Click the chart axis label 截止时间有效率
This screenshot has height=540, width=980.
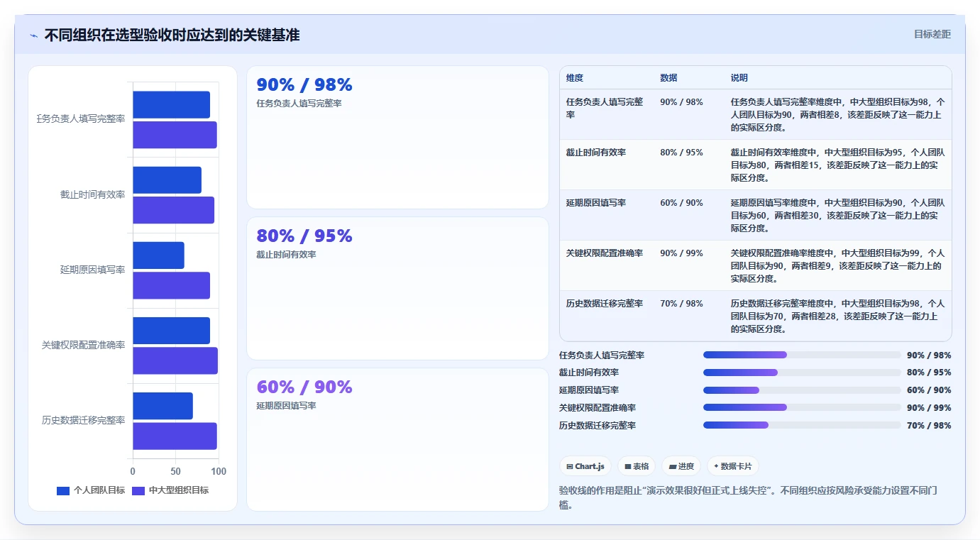[93, 195]
